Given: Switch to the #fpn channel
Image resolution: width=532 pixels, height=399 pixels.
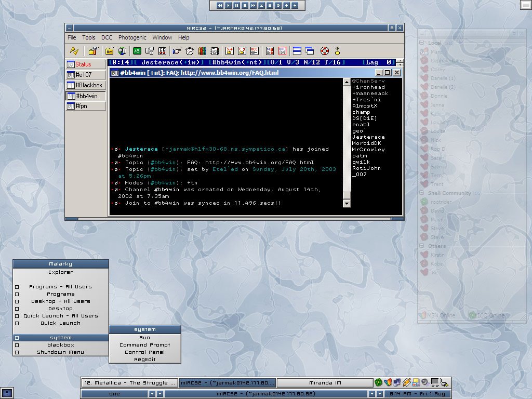Looking at the screenshot, I should point(86,106).
